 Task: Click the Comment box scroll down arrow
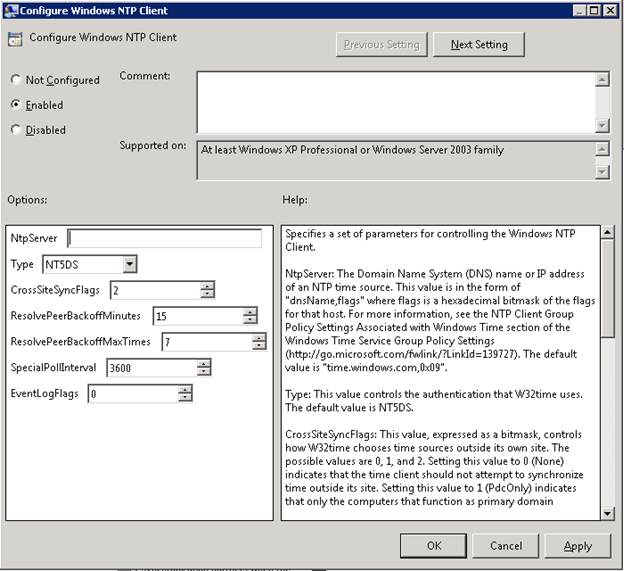[x=602, y=126]
